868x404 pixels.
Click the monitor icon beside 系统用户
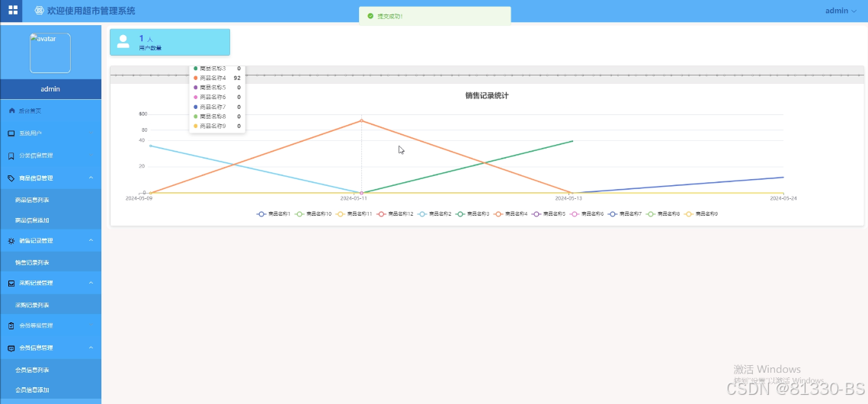pyautogui.click(x=11, y=133)
